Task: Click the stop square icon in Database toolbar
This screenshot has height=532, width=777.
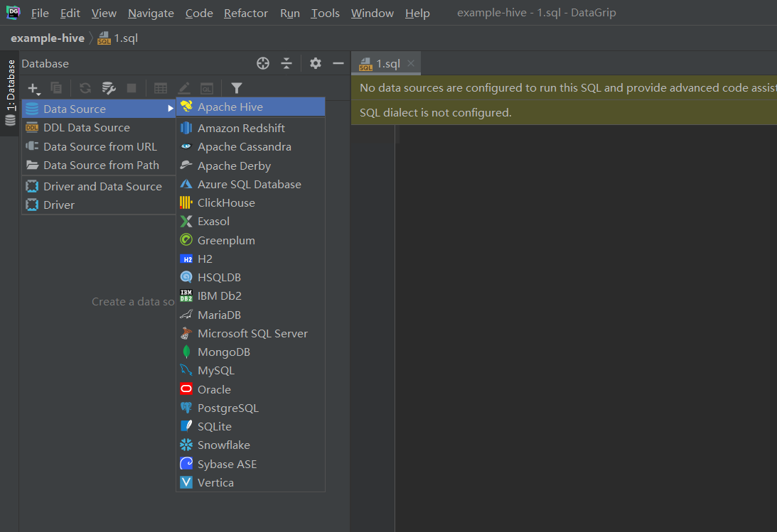Action: (132, 88)
